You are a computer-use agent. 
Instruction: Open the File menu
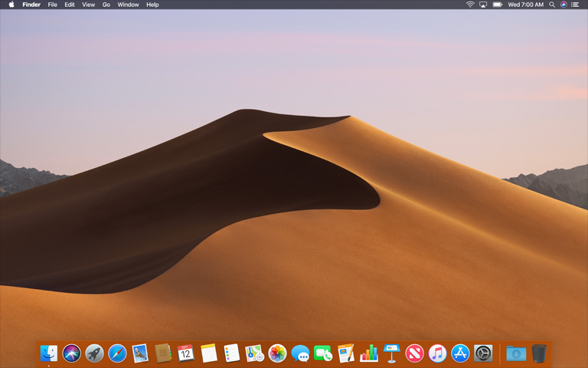tap(53, 5)
